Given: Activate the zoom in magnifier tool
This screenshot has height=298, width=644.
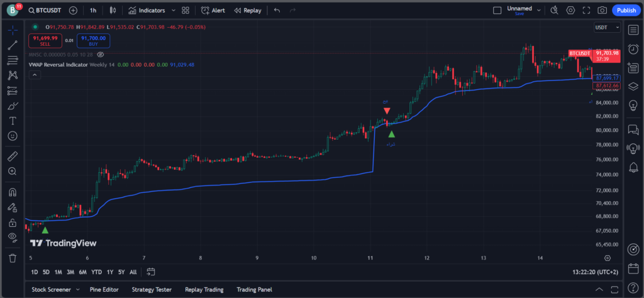Looking at the screenshot, I should tap(13, 171).
